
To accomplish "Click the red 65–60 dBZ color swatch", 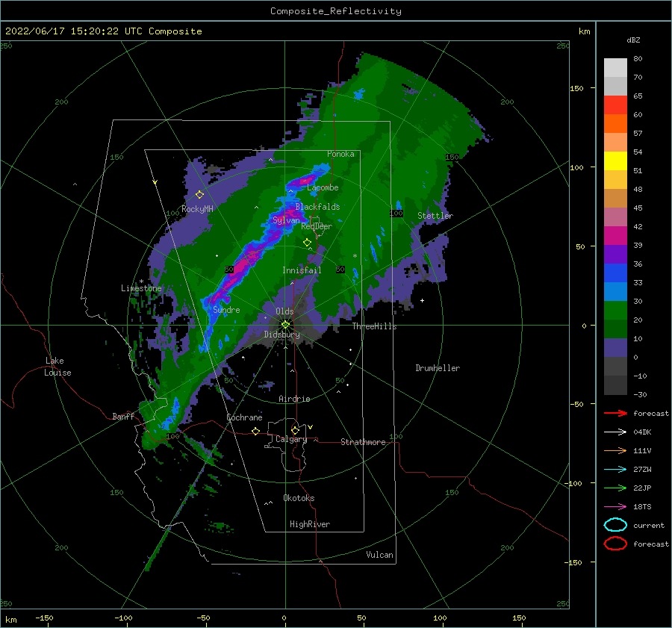I will [615, 105].
